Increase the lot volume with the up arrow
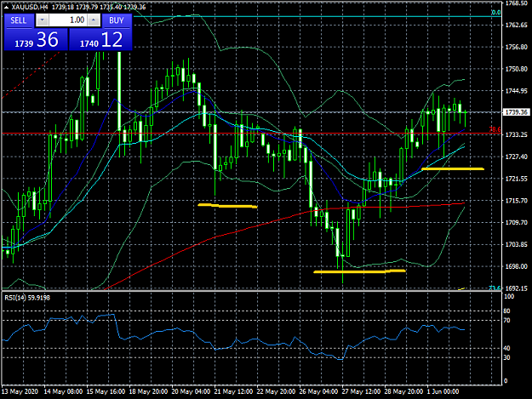The width and height of the screenshot is (532, 399). click(x=94, y=20)
